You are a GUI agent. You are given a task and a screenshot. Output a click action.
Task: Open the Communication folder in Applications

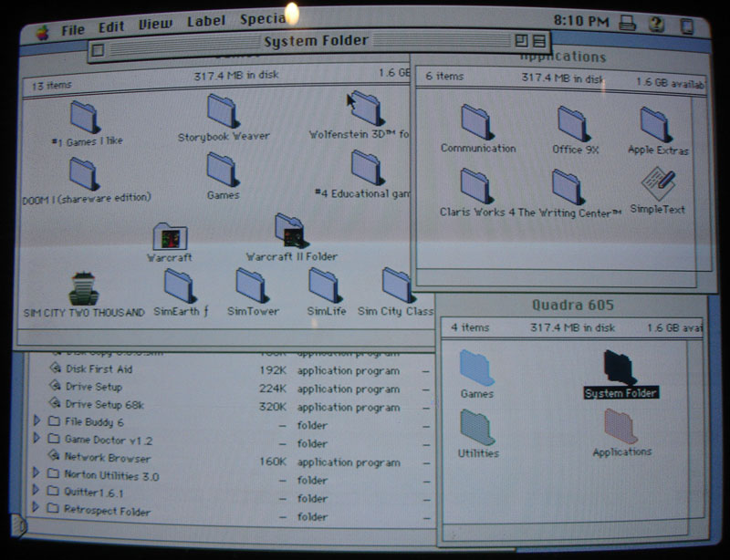[477, 122]
